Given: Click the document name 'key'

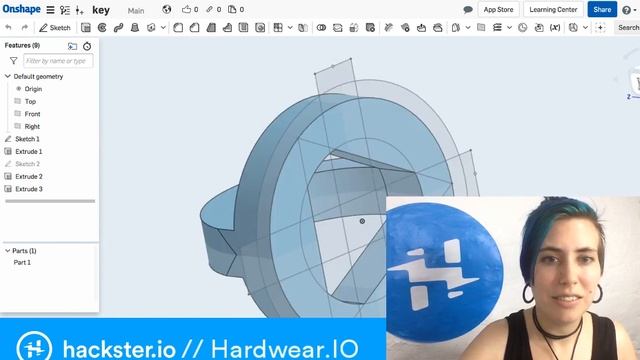Looking at the screenshot, I should click(101, 10).
